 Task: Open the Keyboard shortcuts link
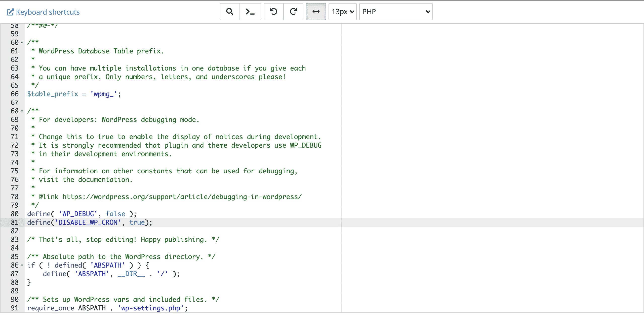pyautogui.click(x=43, y=12)
